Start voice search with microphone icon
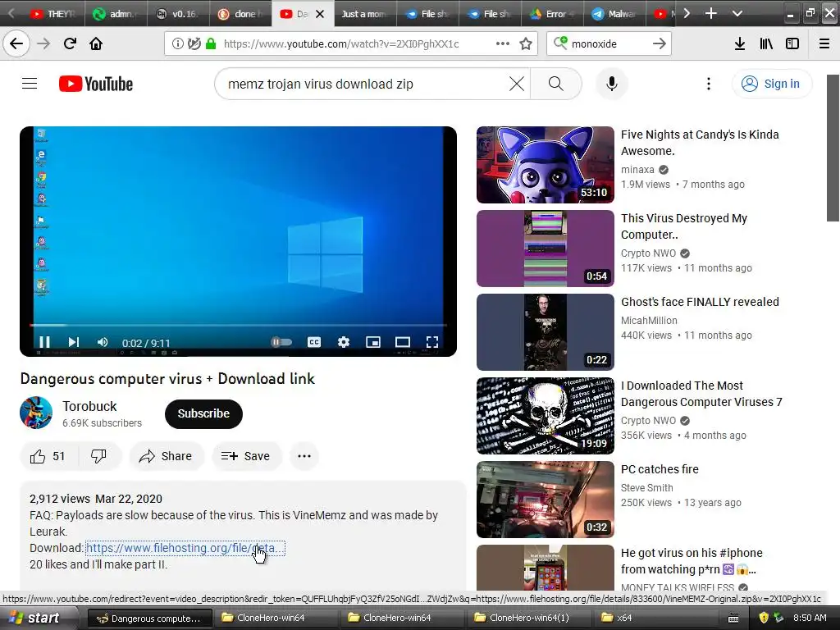This screenshot has height=630, width=840. tap(612, 84)
